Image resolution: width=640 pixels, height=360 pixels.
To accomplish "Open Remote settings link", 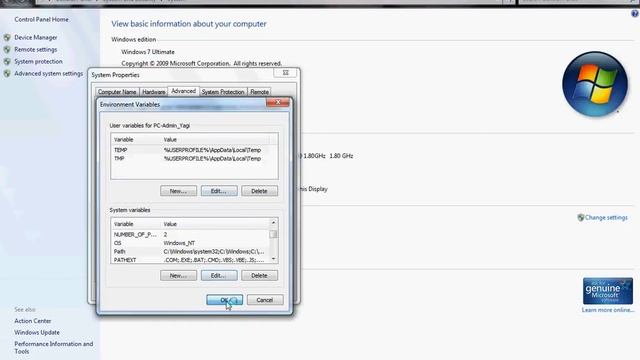I will tap(36, 49).
